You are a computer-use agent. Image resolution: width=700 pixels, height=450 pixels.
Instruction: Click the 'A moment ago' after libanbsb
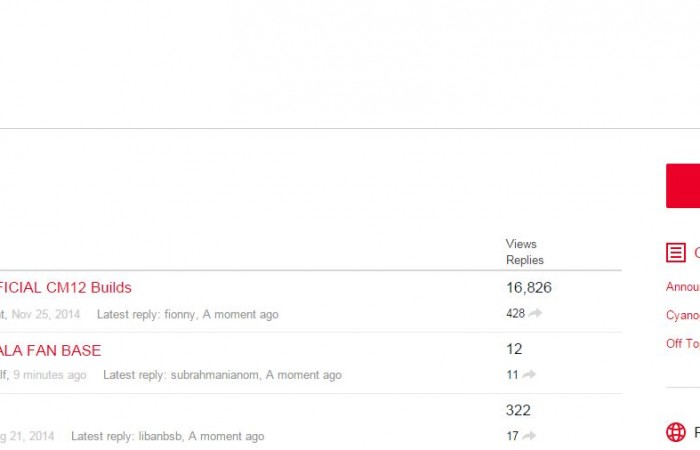coord(227,436)
